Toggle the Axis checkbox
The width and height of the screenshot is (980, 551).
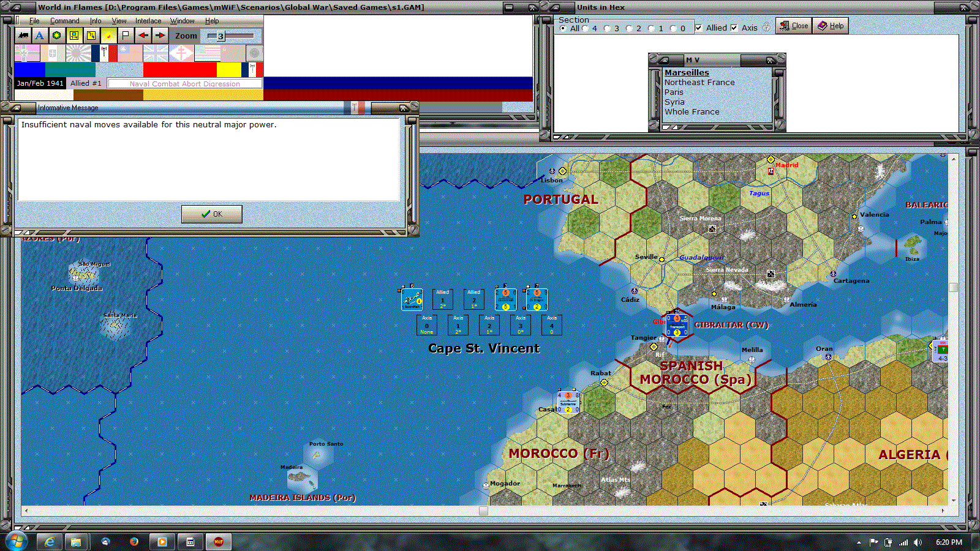pos(734,28)
